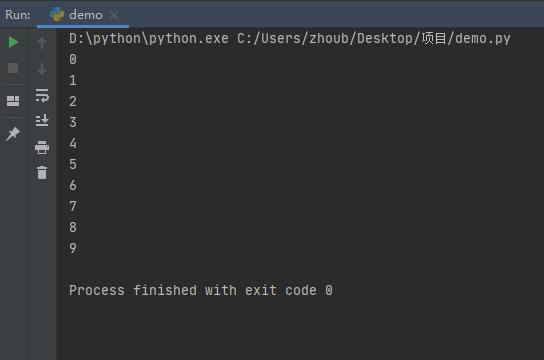Toggle pin tab for the run window
The width and height of the screenshot is (544, 360).
pos(13,134)
